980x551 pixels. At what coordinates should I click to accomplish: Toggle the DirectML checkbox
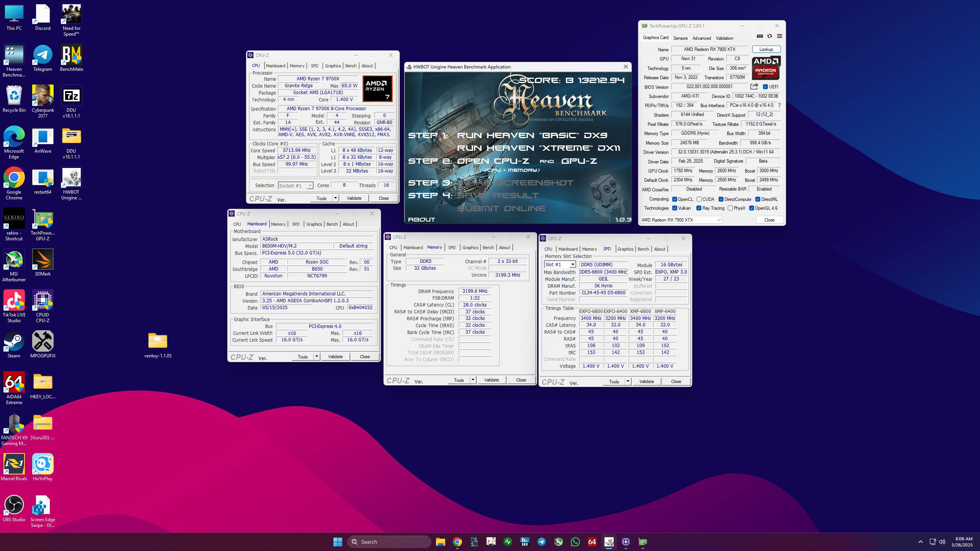(x=758, y=199)
